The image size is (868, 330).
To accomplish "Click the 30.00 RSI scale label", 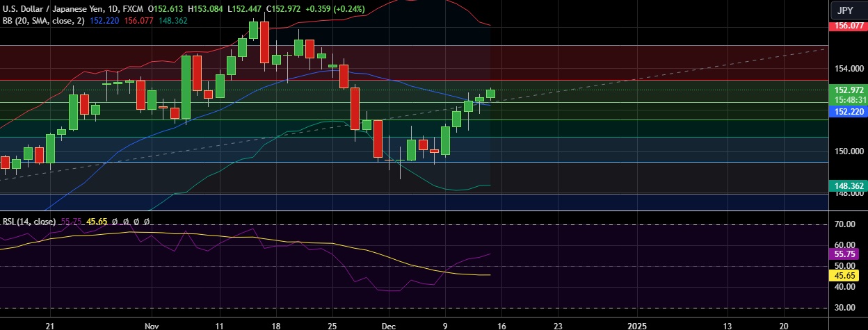I will point(846,307).
